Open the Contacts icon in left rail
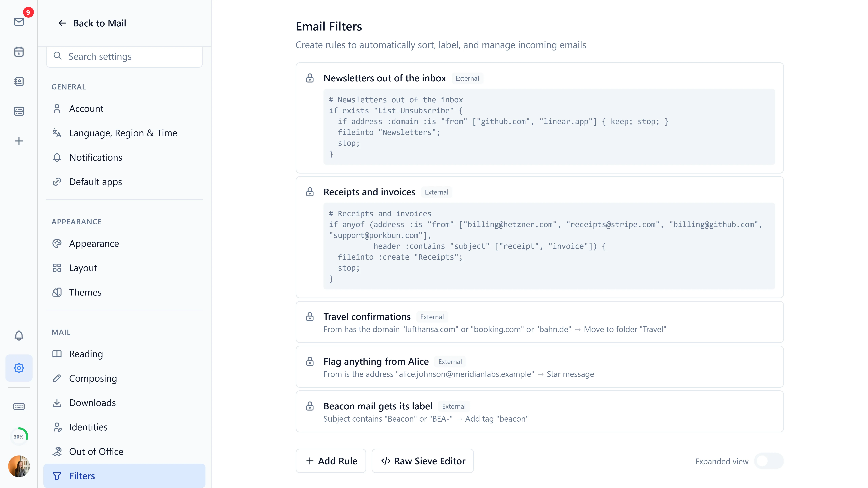 pos(19,81)
